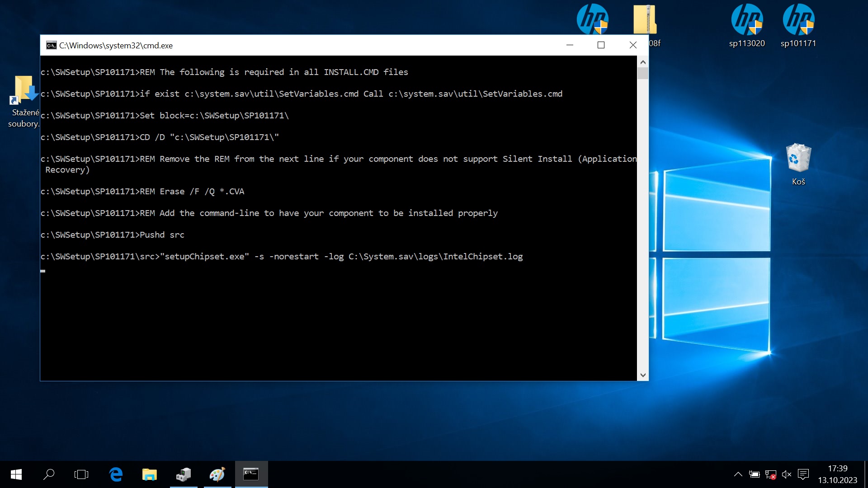Open Task View
This screenshot has width=868, height=488.
point(81,474)
